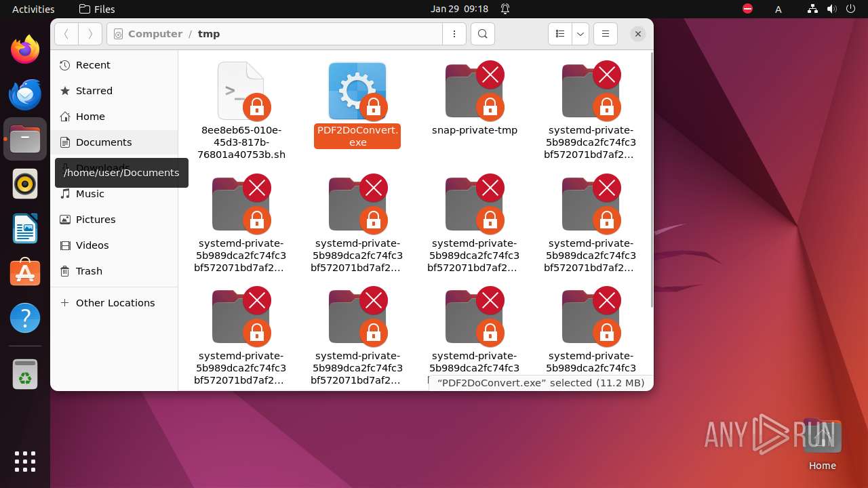Expand the view options dropdown arrow
Screen dimensions: 868x488
[580, 34]
